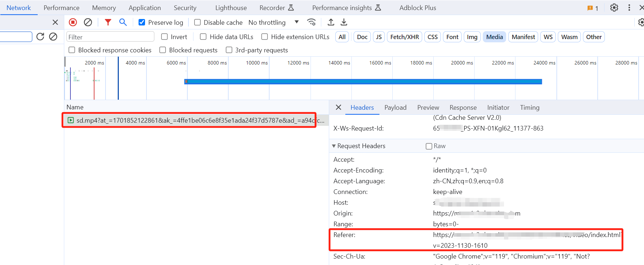The image size is (644, 265).
Task: Filter requests by CSS type
Action: pos(433,37)
